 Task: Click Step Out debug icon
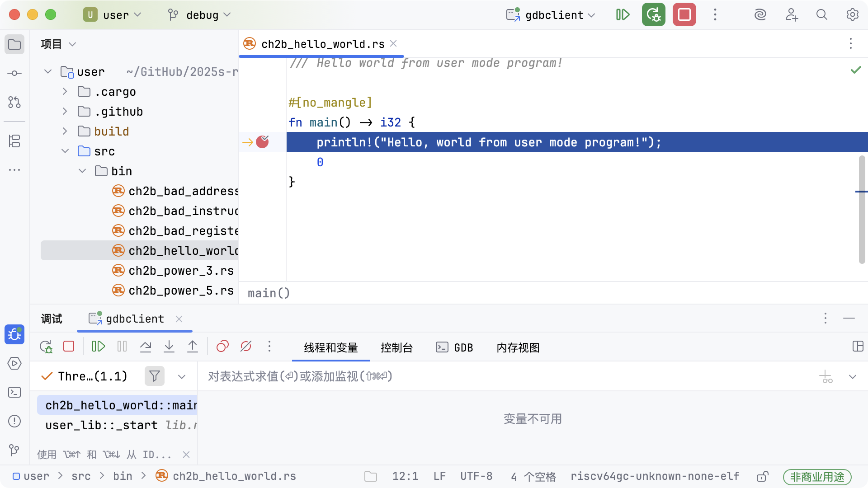tap(193, 347)
